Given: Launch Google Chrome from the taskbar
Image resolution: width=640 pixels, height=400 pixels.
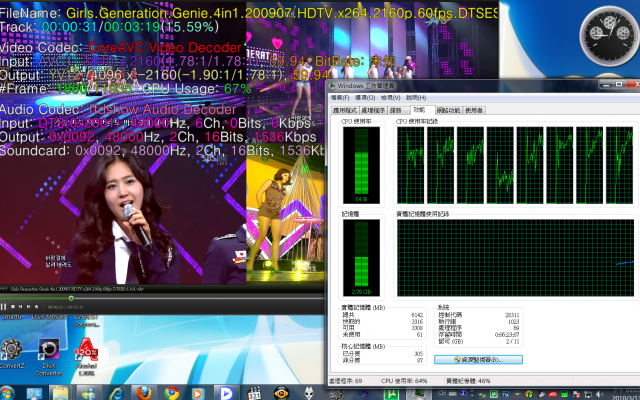Looking at the screenshot, I should (172, 393).
